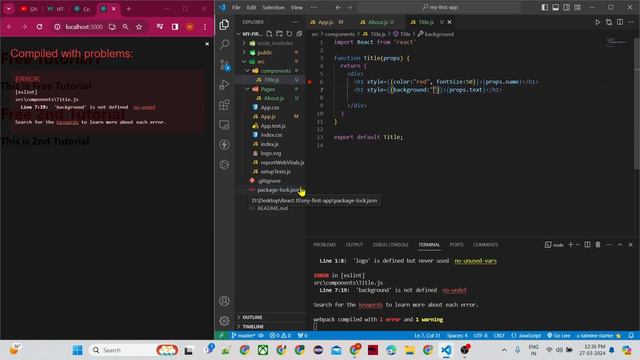Refresh the Explorer file tree
Screen dimensions: 640x360
click(289, 34)
